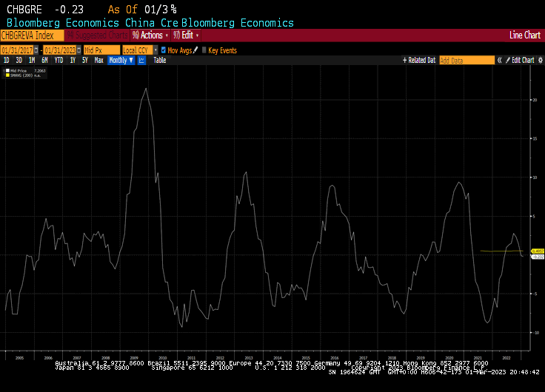Click the pencil icon beside Mov Avgs

(195, 50)
